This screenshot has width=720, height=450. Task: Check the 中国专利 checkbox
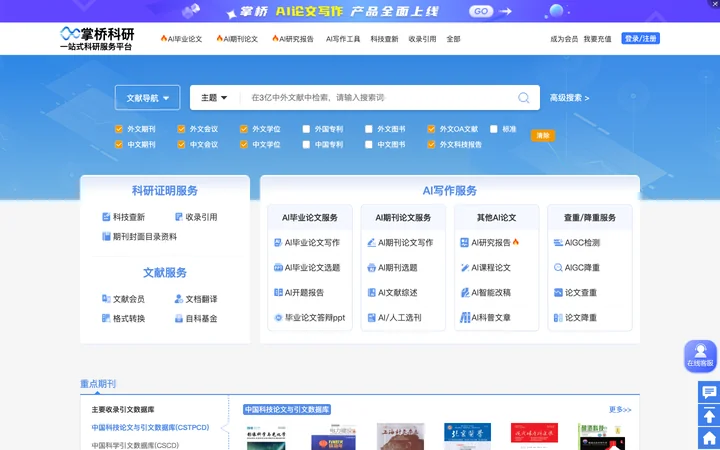[306, 145]
